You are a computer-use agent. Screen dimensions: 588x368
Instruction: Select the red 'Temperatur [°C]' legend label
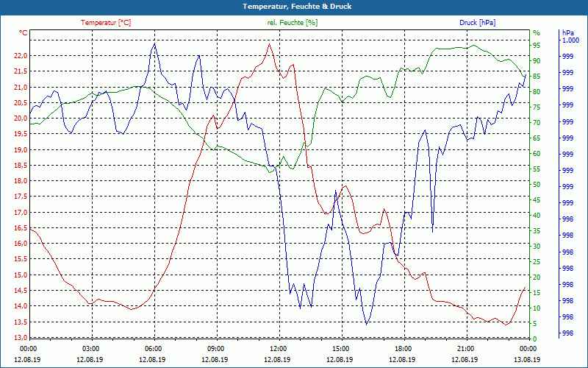106,23
